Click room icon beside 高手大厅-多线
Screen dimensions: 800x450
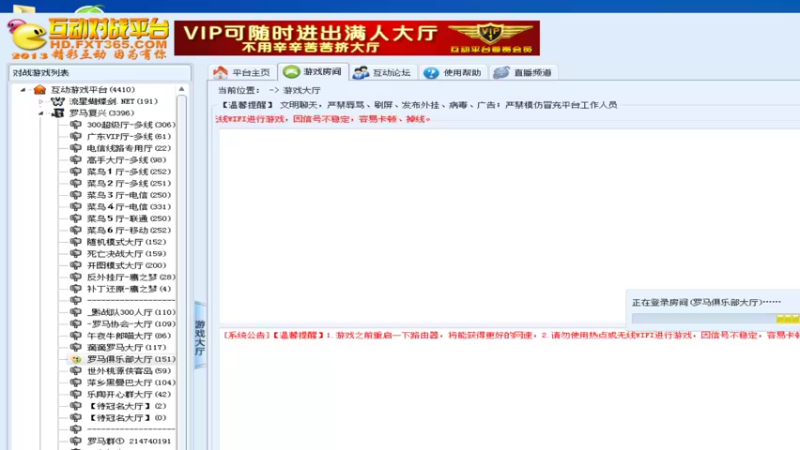pos(76,160)
